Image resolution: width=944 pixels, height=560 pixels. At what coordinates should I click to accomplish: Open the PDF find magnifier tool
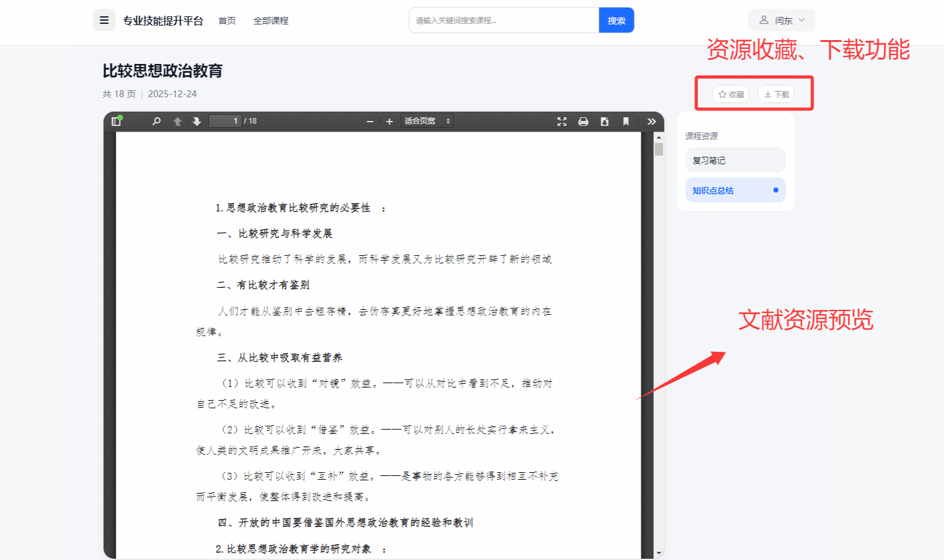pyautogui.click(x=156, y=121)
